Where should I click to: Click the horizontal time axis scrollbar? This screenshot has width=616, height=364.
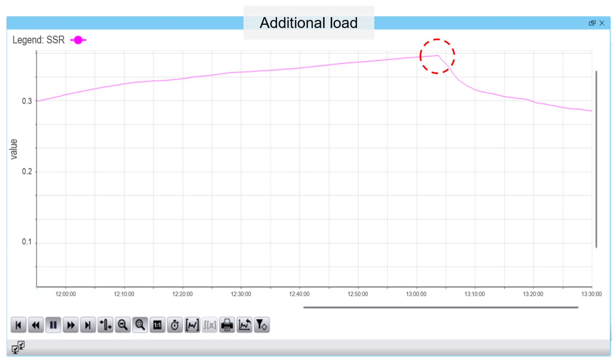[x=441, y=307]
